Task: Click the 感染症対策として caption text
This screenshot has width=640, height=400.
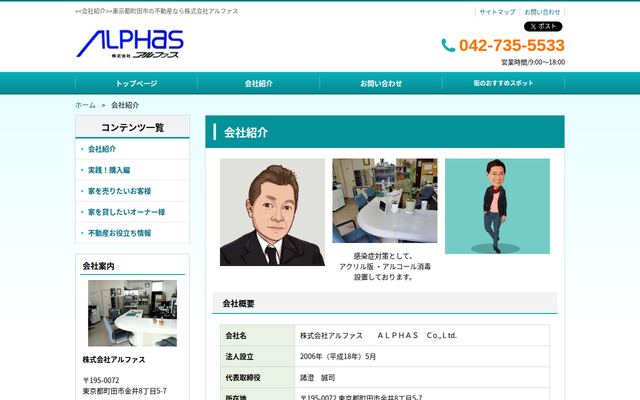Action: coord(383,256)
